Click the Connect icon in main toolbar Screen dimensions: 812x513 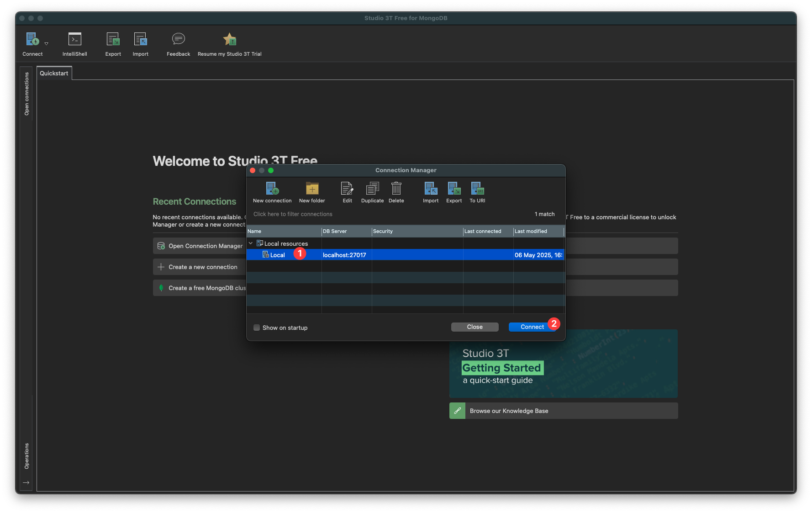point(32,39)
